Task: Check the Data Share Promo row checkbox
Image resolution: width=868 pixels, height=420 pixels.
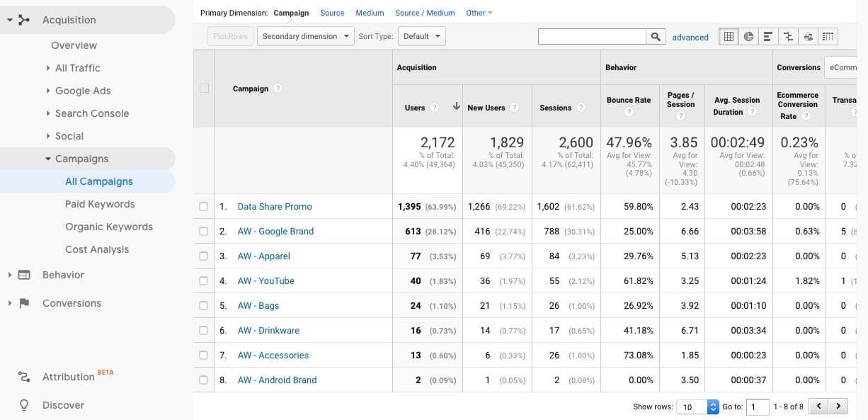Action: coord(204,207)
